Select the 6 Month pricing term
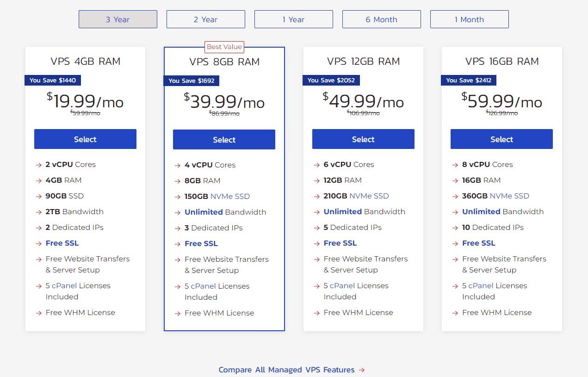Image resolution: width=588 pixels, height=377 pixels. (381, 19)
